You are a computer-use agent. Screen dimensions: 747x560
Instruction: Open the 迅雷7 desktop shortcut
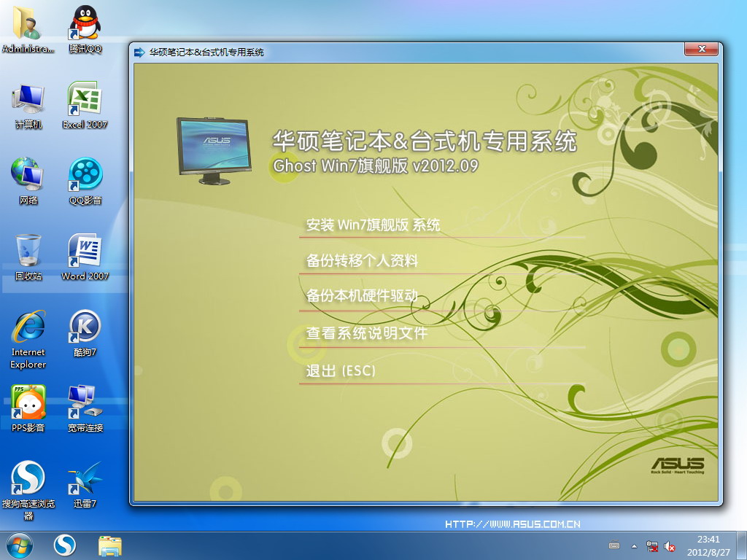(85, 484)
